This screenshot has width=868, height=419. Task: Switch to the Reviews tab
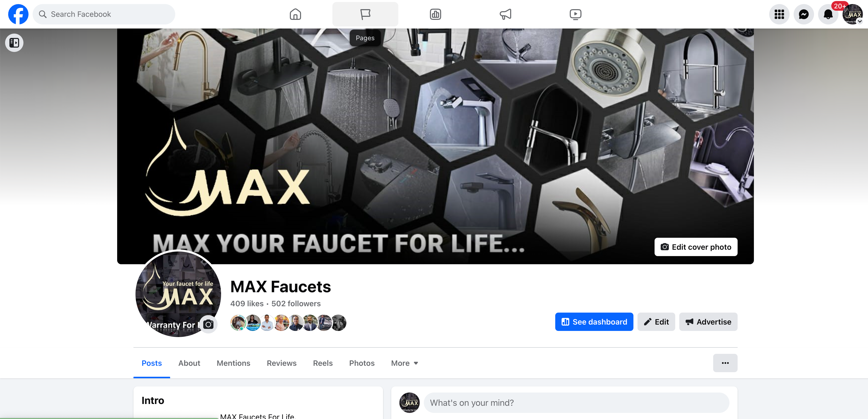click(x=281, y=363)
